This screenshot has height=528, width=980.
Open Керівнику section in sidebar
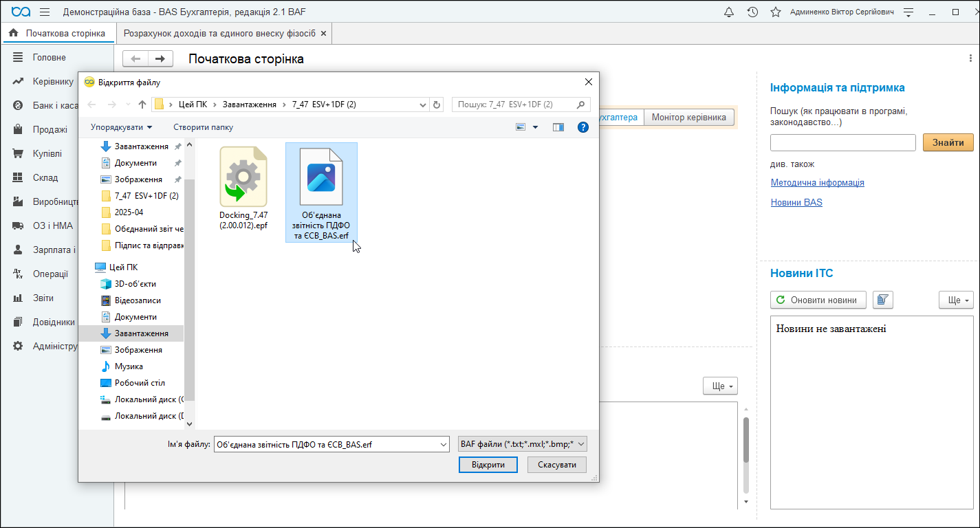53,82
